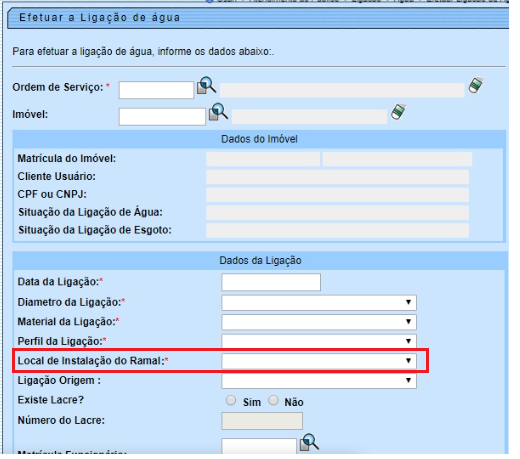This screenshot has height=459, width=520.
Task: Focus the Imóvel code input
Action: 162,117
